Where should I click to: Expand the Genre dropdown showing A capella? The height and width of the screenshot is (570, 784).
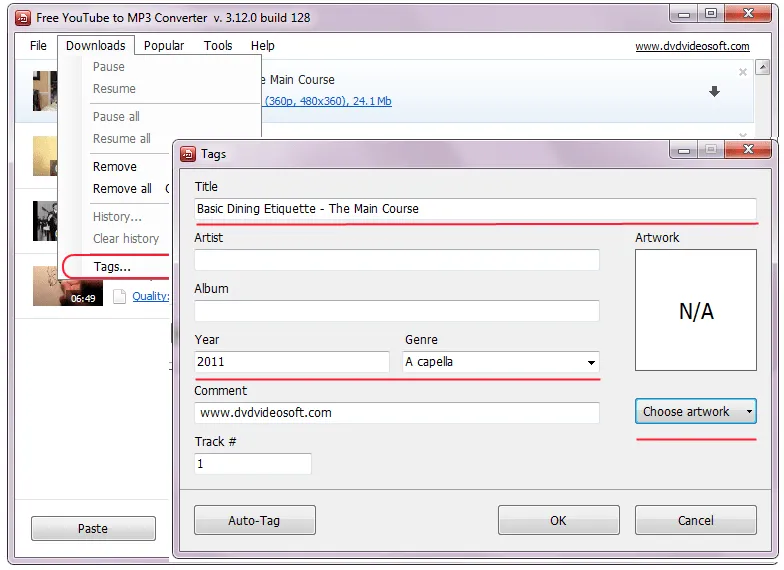pos(500,362)
